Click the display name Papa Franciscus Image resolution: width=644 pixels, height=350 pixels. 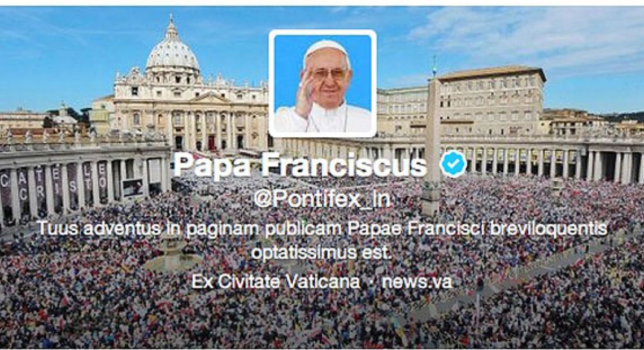point(300,165)
